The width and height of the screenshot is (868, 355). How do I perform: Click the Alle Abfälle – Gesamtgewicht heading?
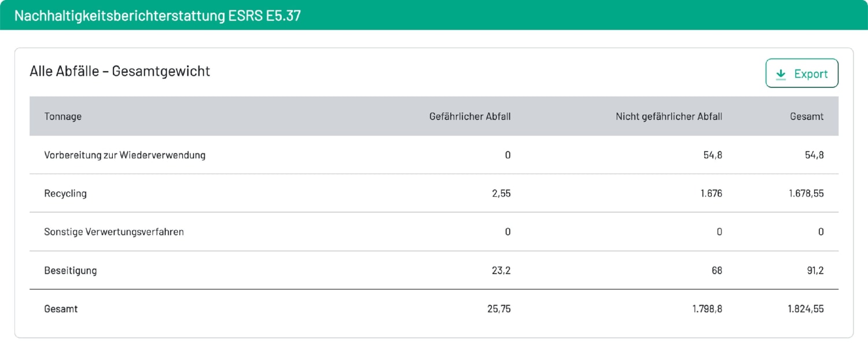[x=120, y=71]
